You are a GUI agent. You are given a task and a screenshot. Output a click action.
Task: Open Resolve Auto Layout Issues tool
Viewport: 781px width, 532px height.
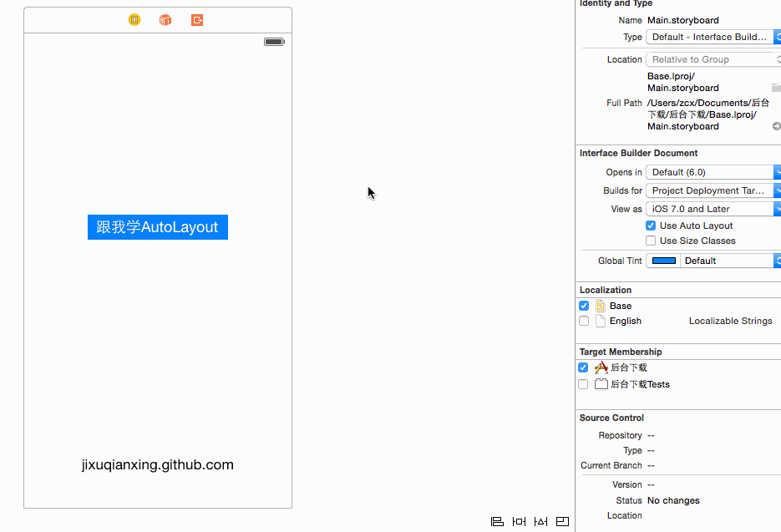(540, 522)
